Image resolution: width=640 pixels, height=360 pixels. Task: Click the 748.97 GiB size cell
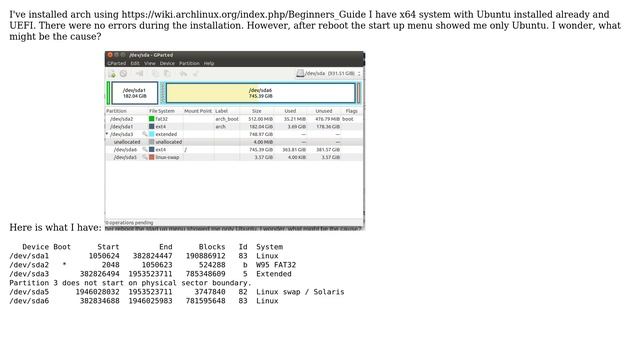261,134
